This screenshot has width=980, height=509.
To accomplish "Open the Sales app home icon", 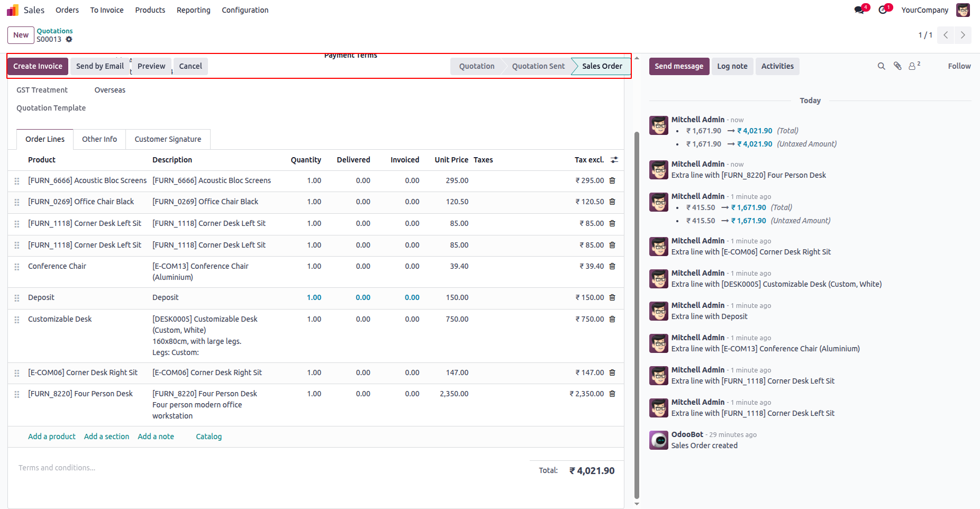I will click(x=13, y=10).
